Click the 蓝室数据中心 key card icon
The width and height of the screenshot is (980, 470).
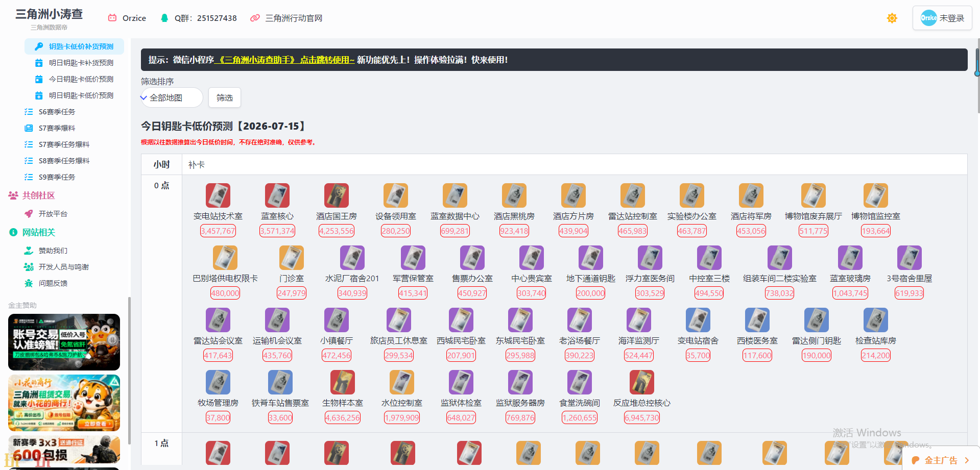tap(455, 195)
